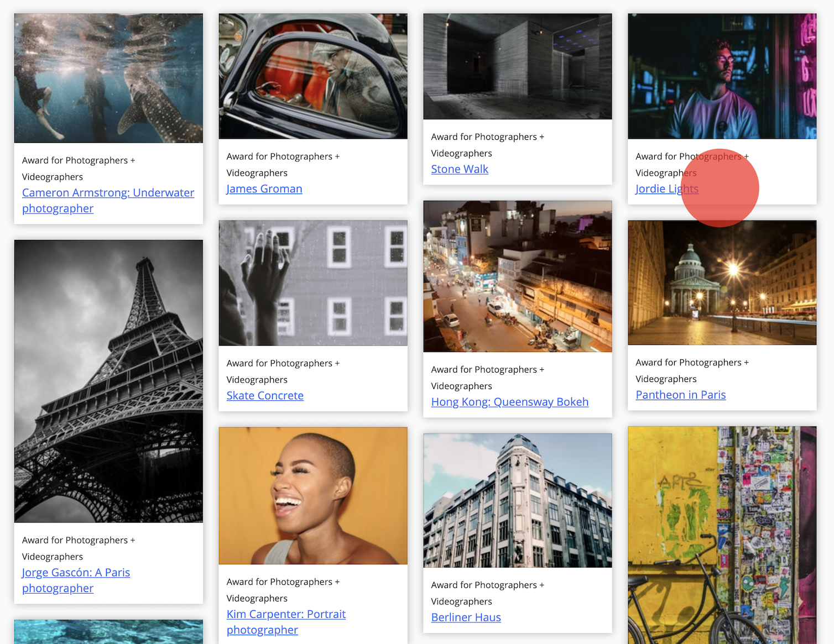The height and width of the screenshot is (644, 834).
Task: Click the hand on window photo
Action: point(313,283)
